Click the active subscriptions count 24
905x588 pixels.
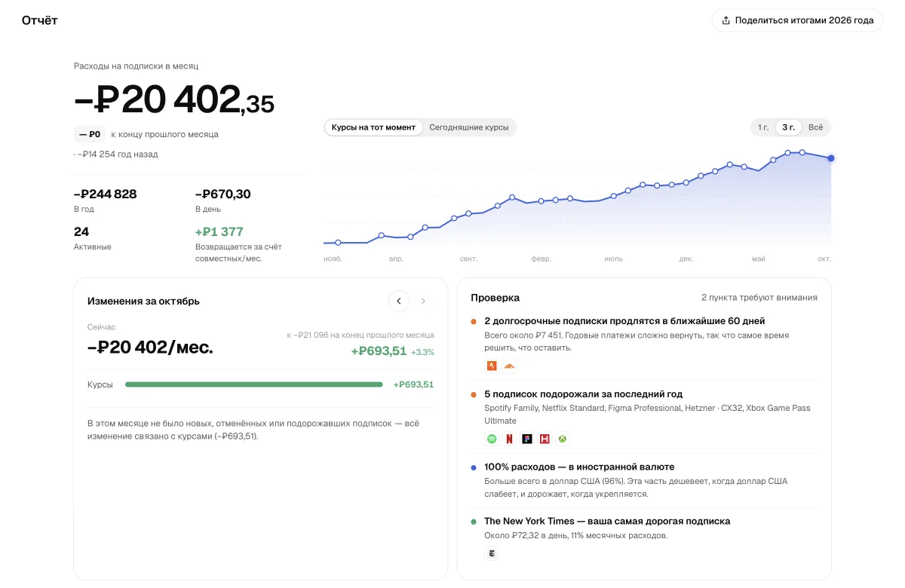[x=81, y=232]
